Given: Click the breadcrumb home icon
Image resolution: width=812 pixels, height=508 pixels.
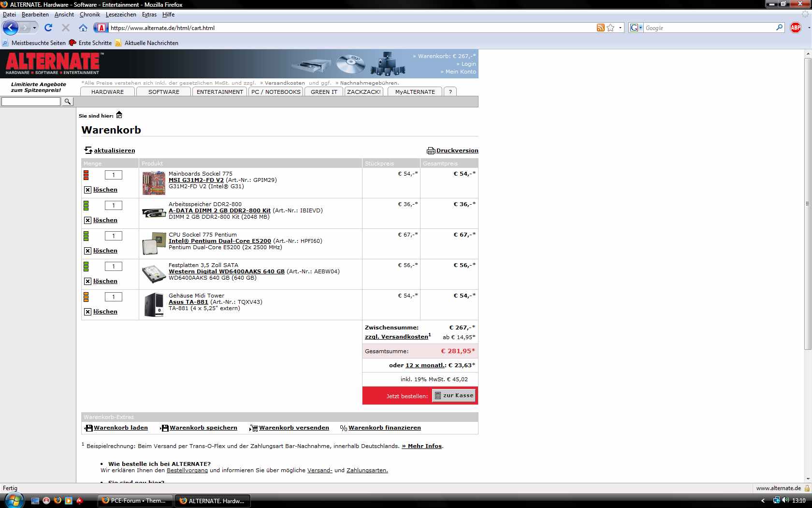Looking at the screenshot, I should coord(119,115).
